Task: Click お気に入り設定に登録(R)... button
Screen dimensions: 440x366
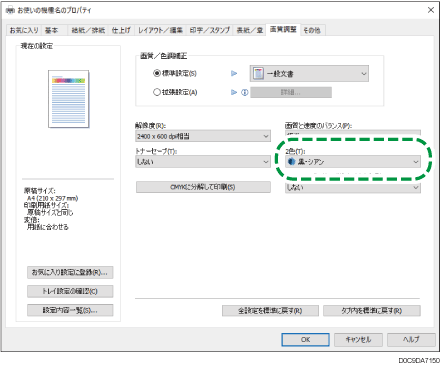Action: (x=70, y=272)
